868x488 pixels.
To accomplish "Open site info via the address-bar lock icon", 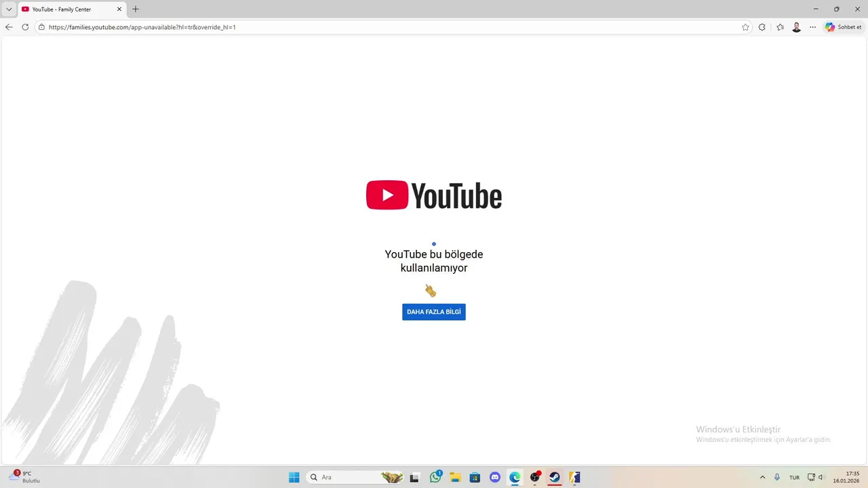I will tap(41, 27).
